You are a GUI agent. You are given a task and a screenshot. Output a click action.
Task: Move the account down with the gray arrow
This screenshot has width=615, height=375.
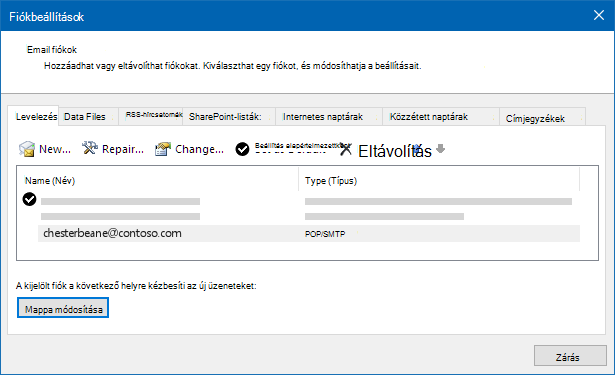tap(440, 148)
